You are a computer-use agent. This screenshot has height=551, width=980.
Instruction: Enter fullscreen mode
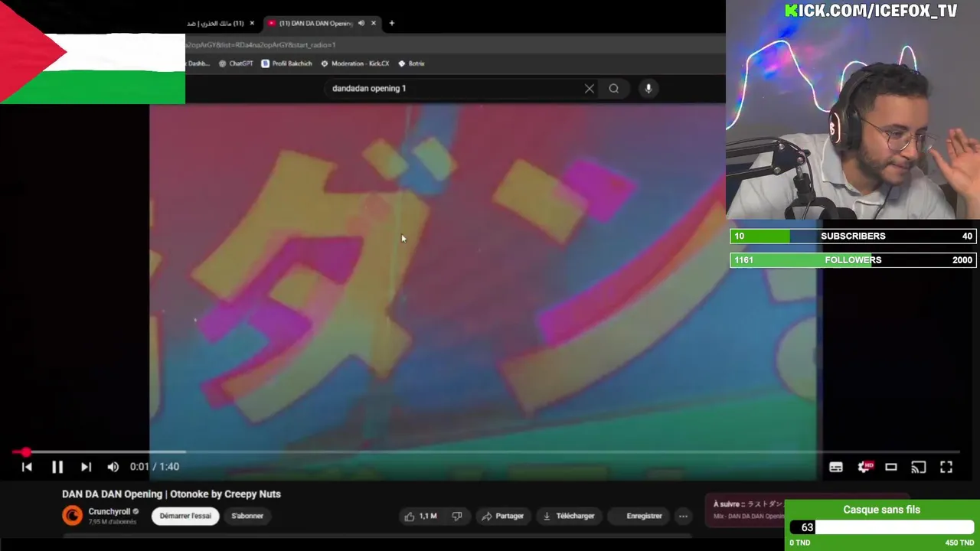[946, 467]
